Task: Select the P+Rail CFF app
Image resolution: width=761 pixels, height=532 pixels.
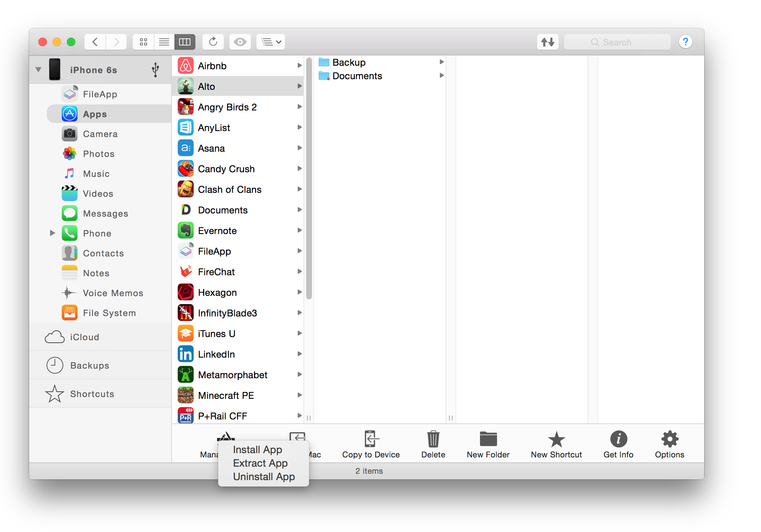Action: 238,416
